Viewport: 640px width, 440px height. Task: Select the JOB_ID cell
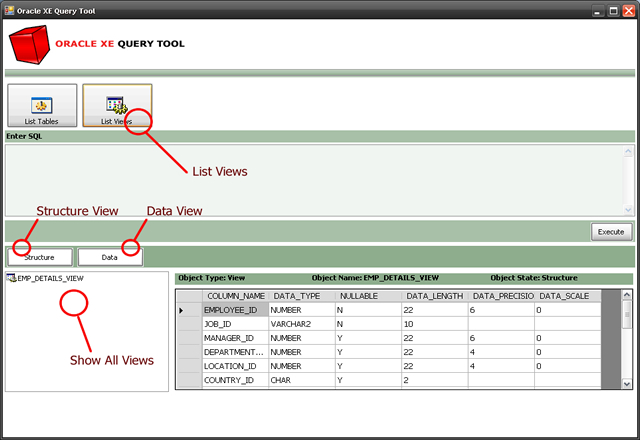pyautogui.click(x=236, y=324)
